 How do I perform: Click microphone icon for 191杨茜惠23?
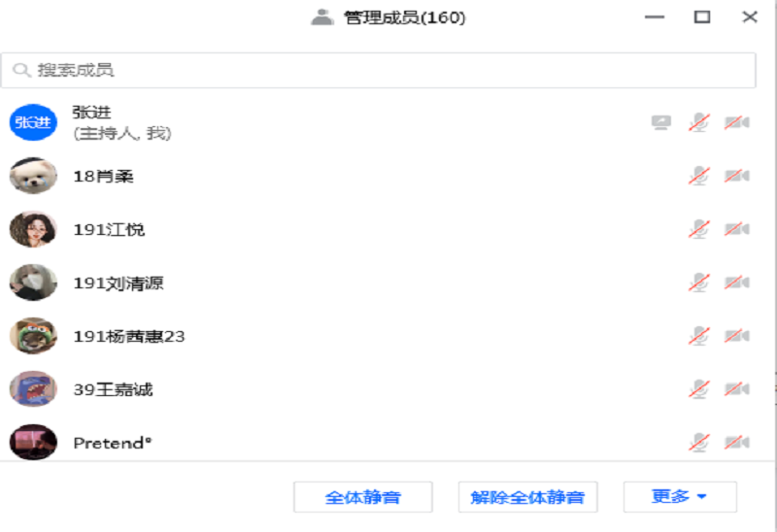699,336
